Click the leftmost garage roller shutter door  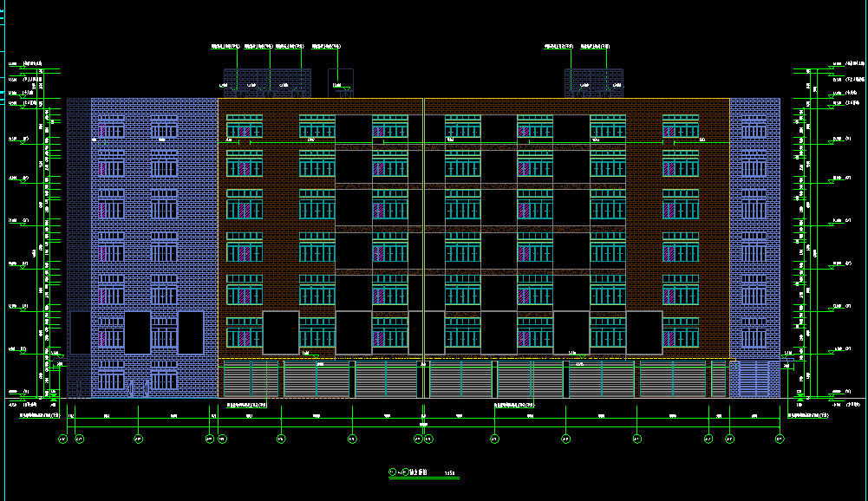pos(251,379)
